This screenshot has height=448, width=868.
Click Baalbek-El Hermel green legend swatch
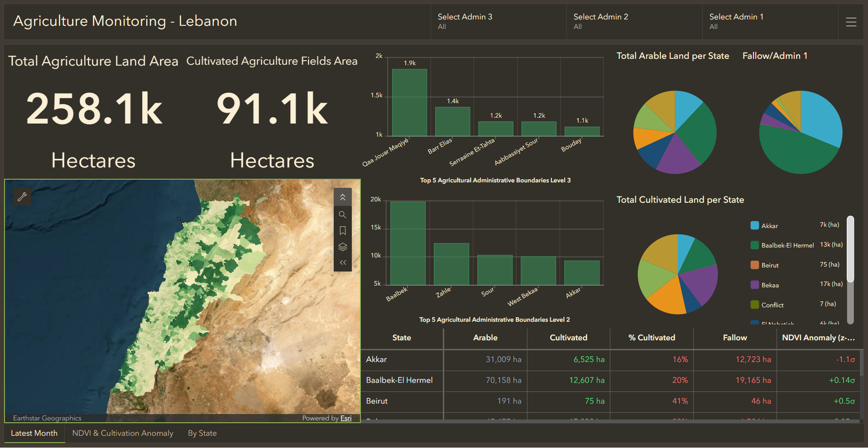755,245
